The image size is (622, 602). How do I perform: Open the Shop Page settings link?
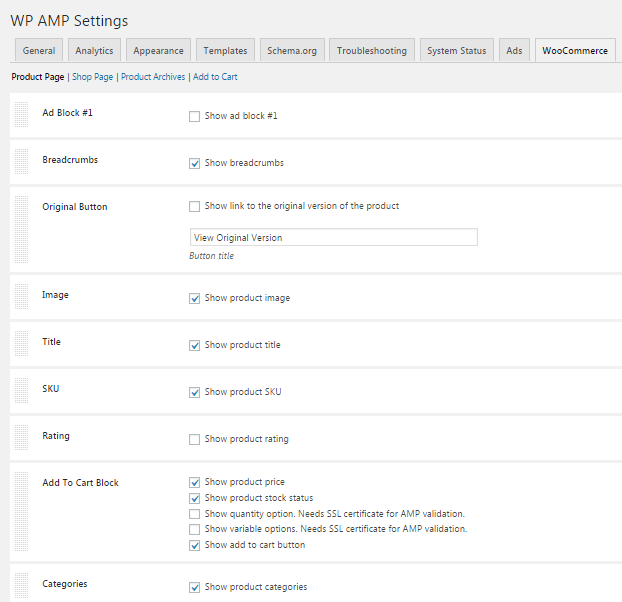[92, 77]
